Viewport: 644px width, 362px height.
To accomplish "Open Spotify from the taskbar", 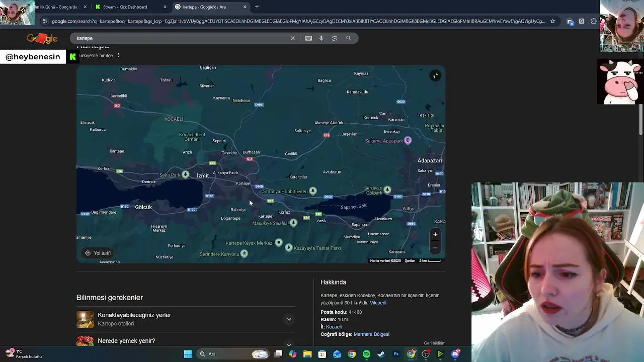I will click(x=366, y=354).
